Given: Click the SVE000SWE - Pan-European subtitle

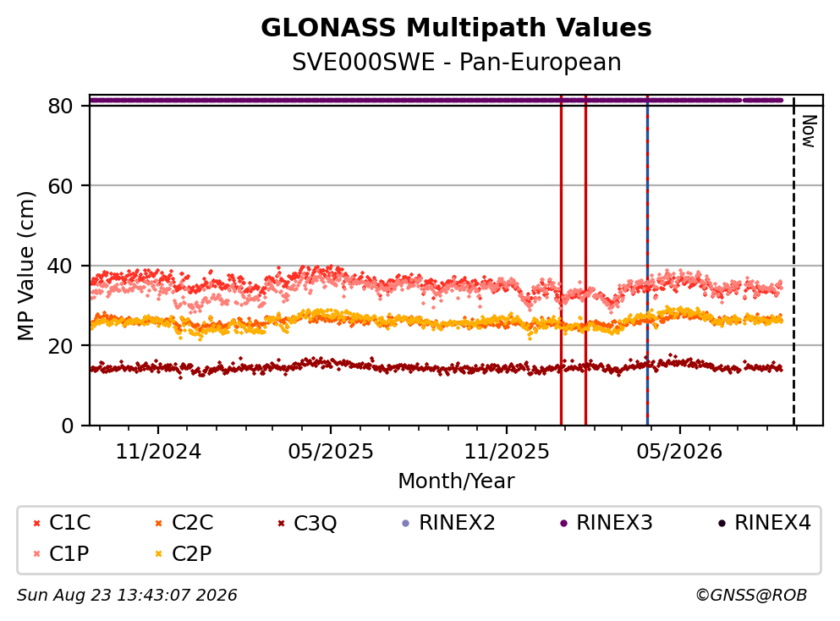Looking at the screenshot, I should pyautogui.click(x=457, y=62).
